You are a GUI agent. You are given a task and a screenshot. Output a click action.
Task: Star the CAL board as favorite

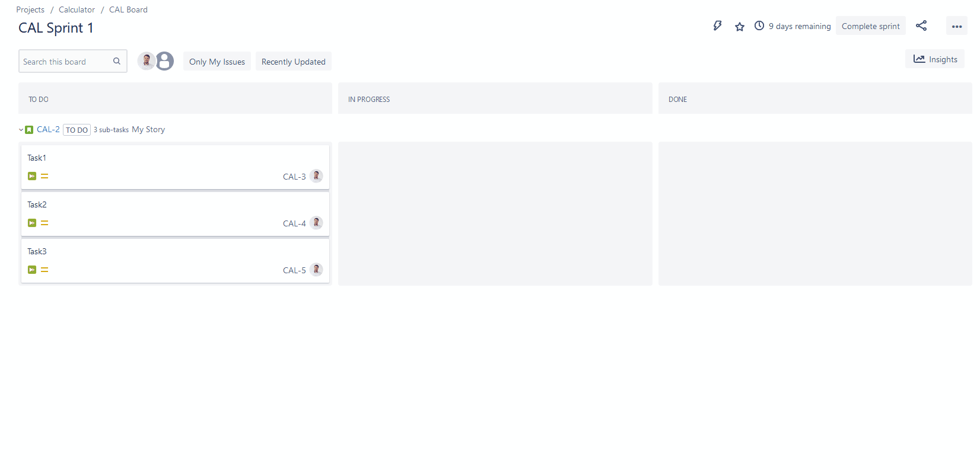(x=739, y=26)
